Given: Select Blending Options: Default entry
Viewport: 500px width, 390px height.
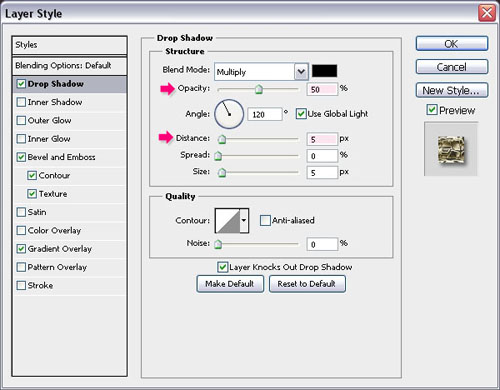Looking at the screenshot, I should 70,66.
